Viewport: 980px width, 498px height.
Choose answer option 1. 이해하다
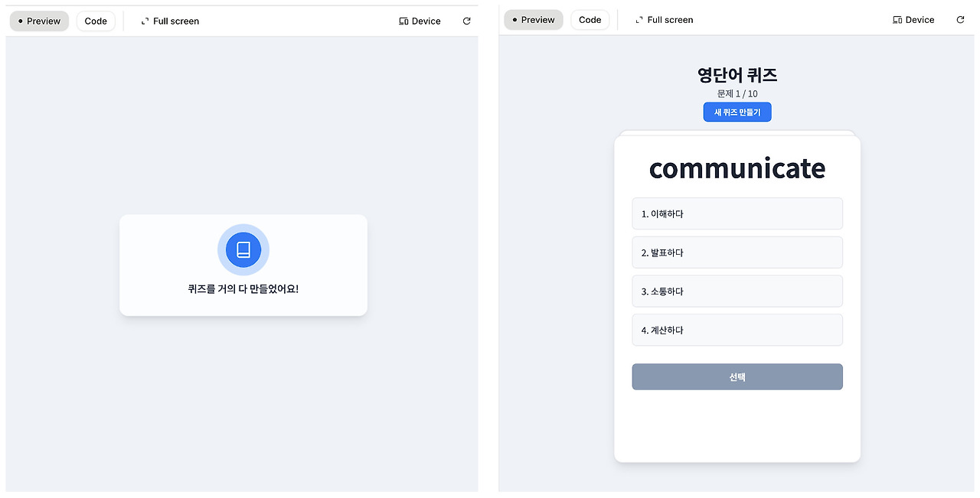[737, 213]
